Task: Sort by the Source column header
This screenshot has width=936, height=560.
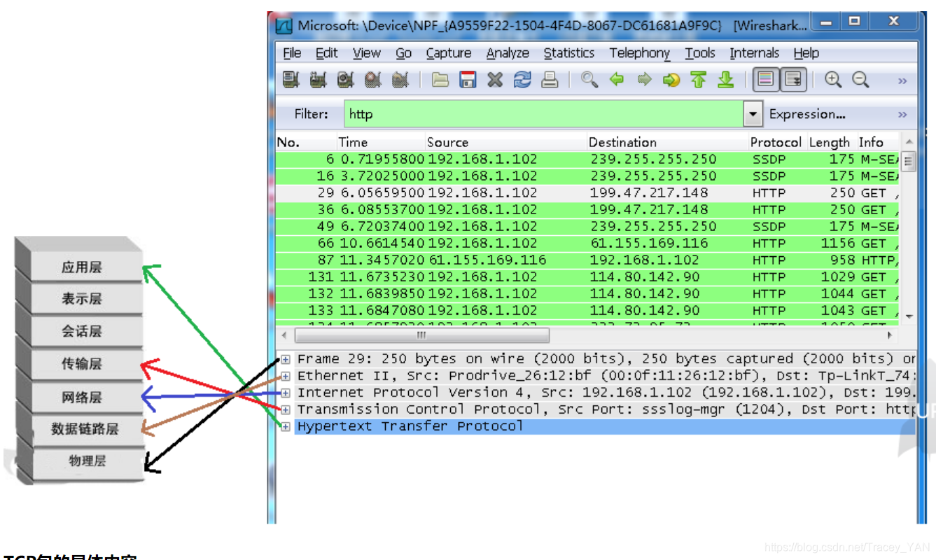Action: tap(505, 142)
